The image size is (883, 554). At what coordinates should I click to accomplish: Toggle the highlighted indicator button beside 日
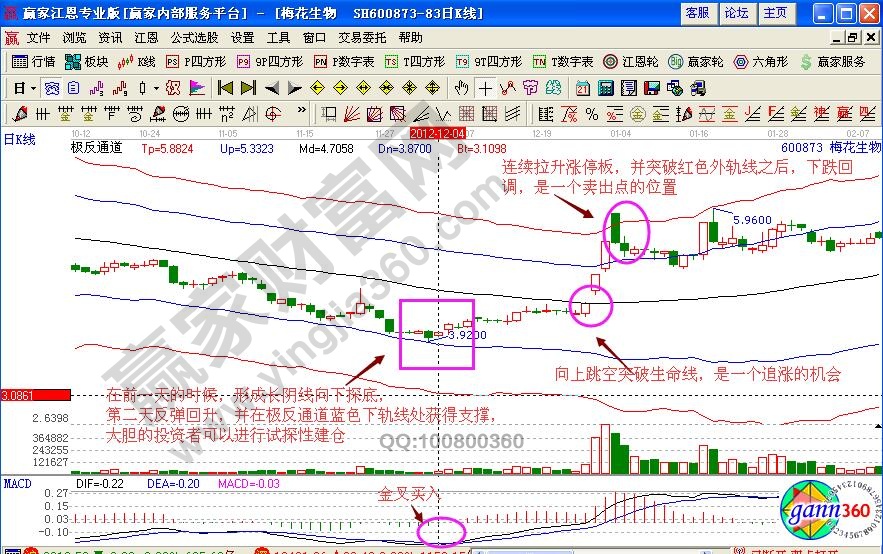52,88
